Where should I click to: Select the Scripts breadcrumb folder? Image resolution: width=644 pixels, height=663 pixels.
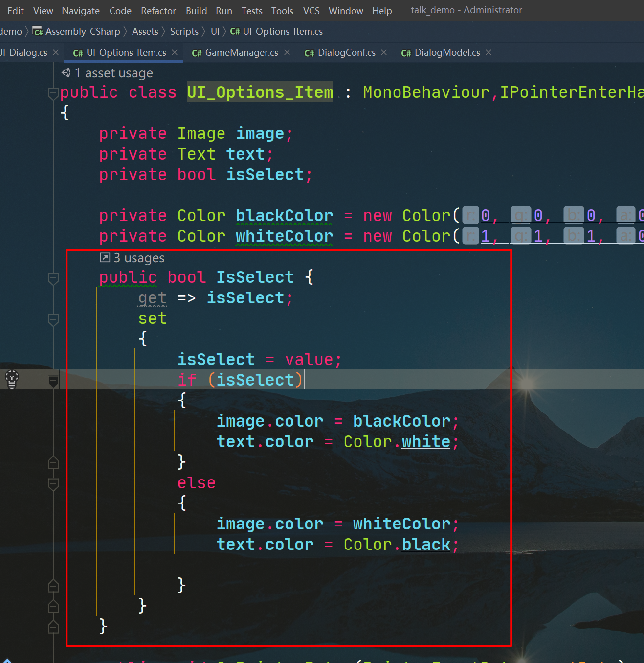pos(184,32)
